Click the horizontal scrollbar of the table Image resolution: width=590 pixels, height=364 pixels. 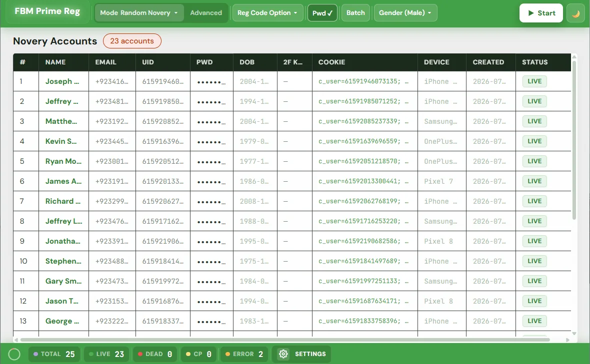pyautogui.click(x=285, y=340)
